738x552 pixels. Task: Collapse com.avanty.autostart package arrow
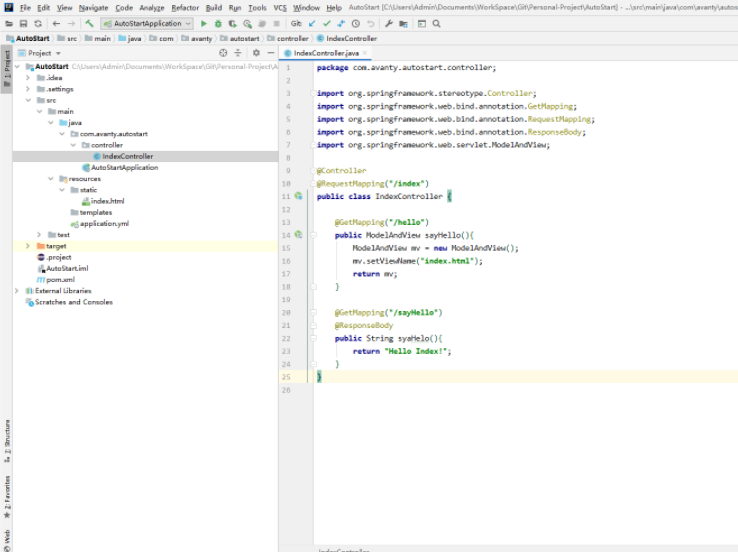pyautogui.click(x=62, y=134)
